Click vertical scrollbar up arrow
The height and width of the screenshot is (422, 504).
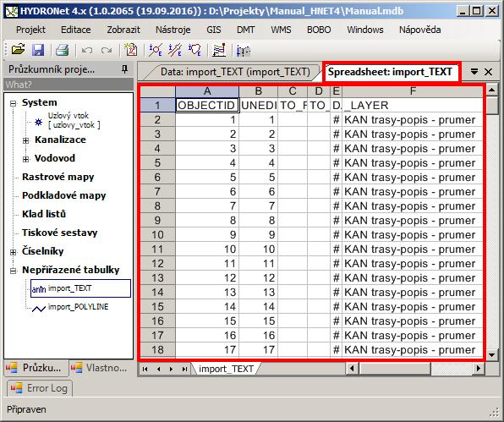(491, 90)
